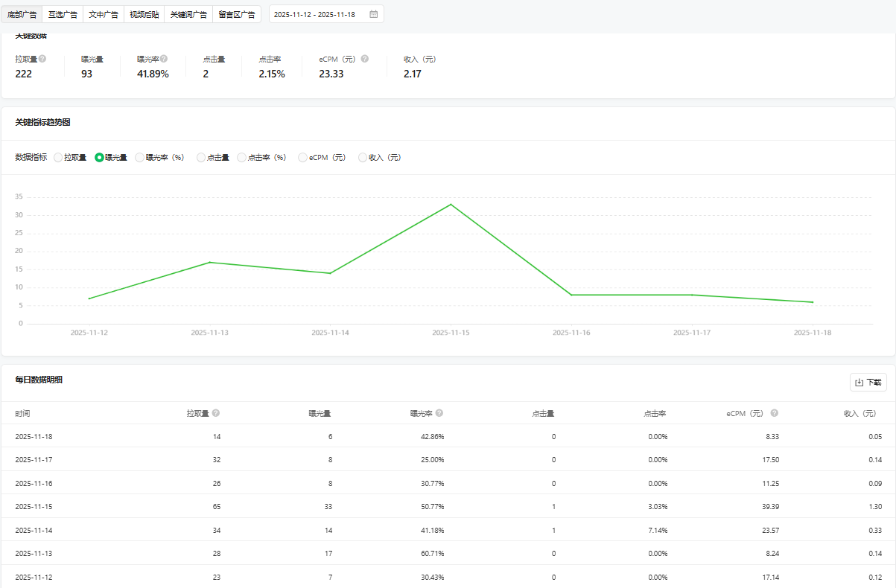Image resolution: width=896 pixels, height=588 pixels.
Task: Switch chart to 点击率（%） radio option
Action: click(x=242, y=158)
